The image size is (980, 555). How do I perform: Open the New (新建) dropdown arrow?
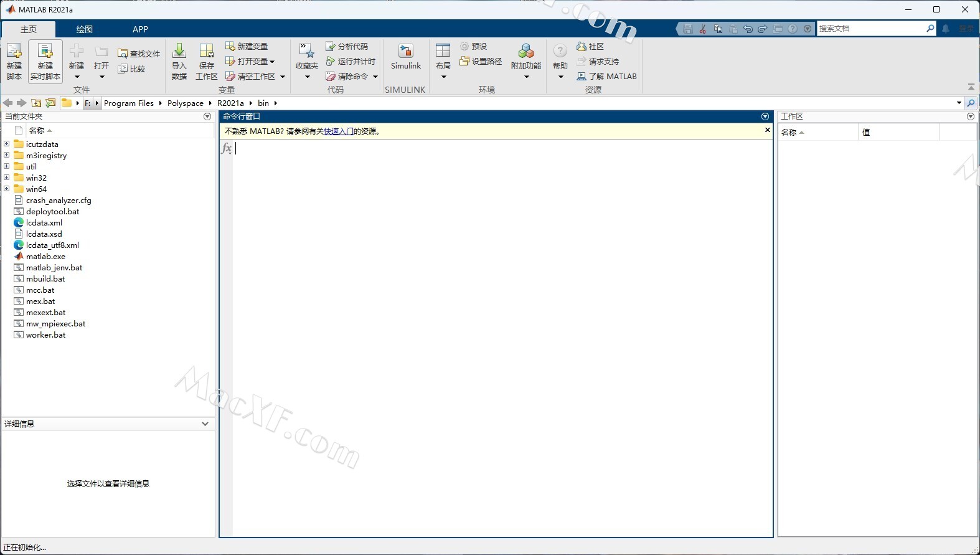77,77
